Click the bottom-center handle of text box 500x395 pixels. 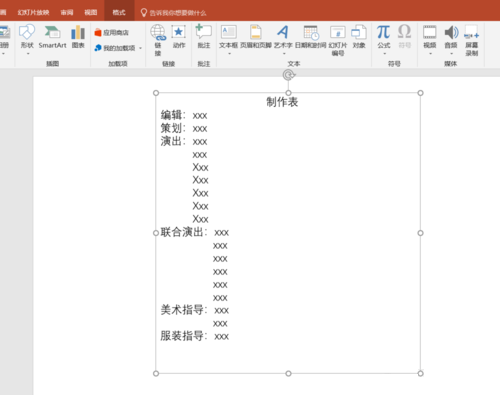tap(288, 373)
